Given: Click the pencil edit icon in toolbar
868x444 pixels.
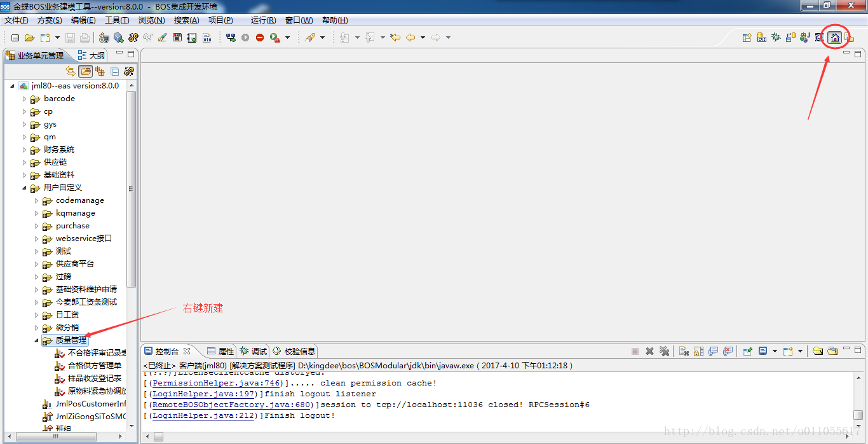Looking at the screenshot, I should (x=162, y=38).
